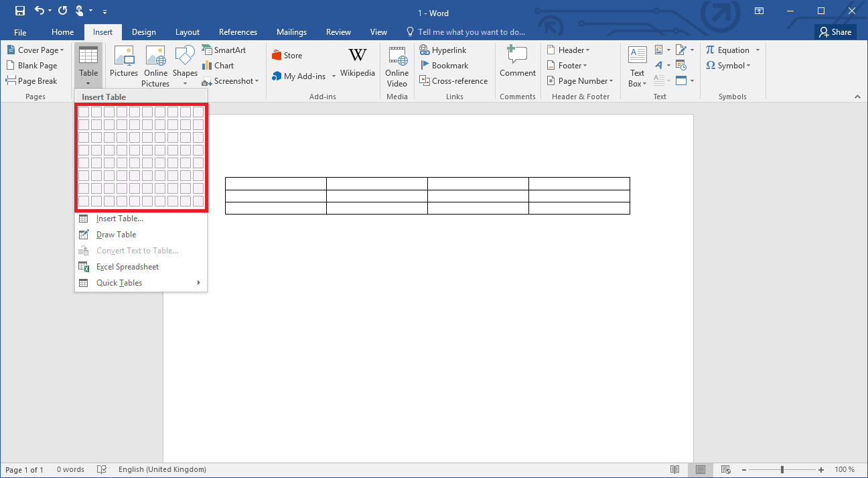Switch to the Review ribbon tab
This screenshot has height=478, width=868.
tap(338, 32)
